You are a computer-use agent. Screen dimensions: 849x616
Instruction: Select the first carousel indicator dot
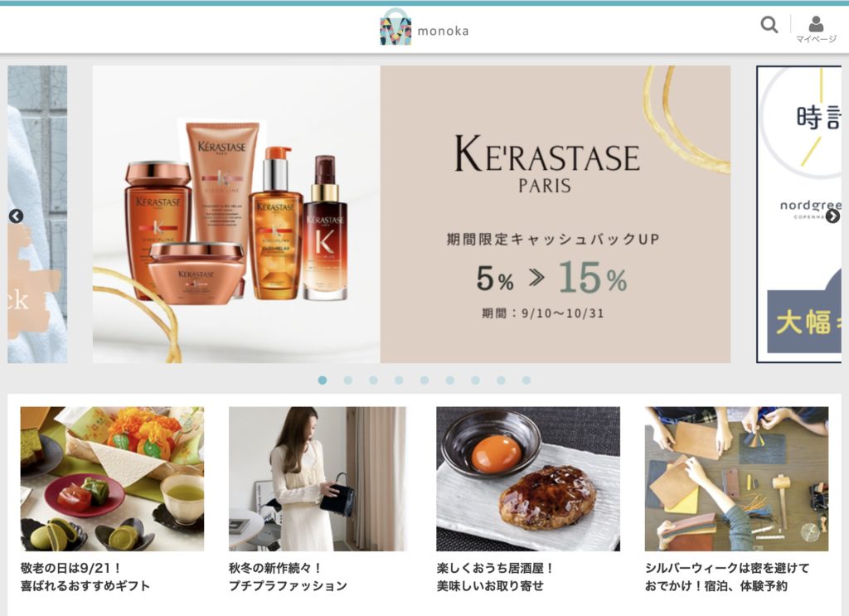coord(323,381)
